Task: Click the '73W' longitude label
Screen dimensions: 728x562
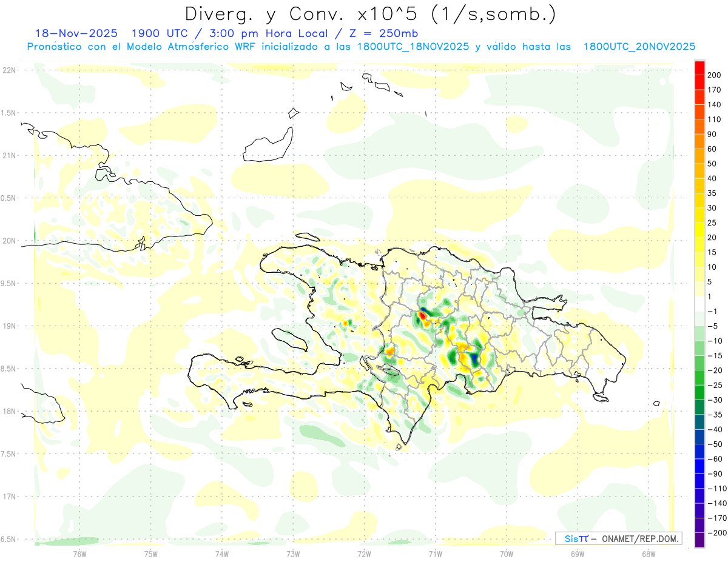Action: pyautogui.click(x=293, y=554)
